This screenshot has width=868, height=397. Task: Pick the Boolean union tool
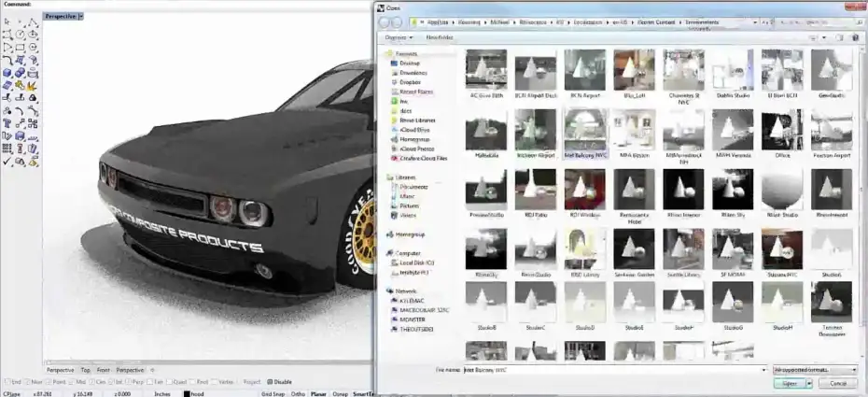tap(20, 73)
